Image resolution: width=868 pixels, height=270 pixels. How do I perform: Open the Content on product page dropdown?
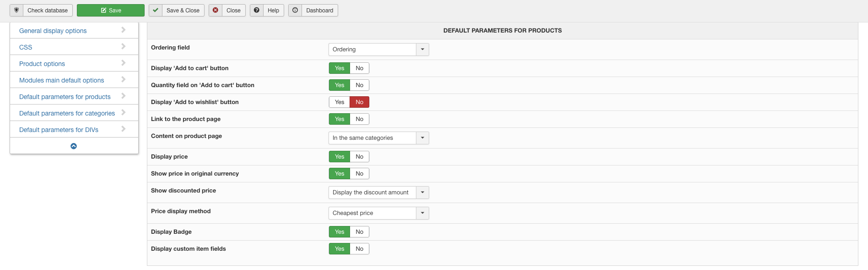click(378, 138)
